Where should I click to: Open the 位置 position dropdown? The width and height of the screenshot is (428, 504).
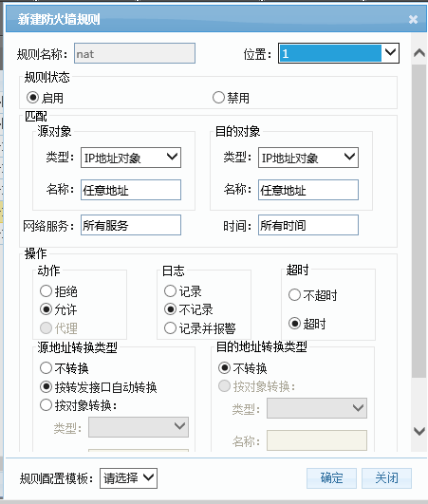pyautogui.click(x=339, y=53)
